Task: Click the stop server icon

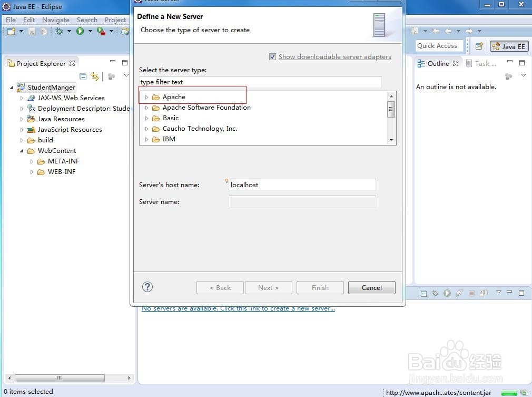Action: click(471, 294)
